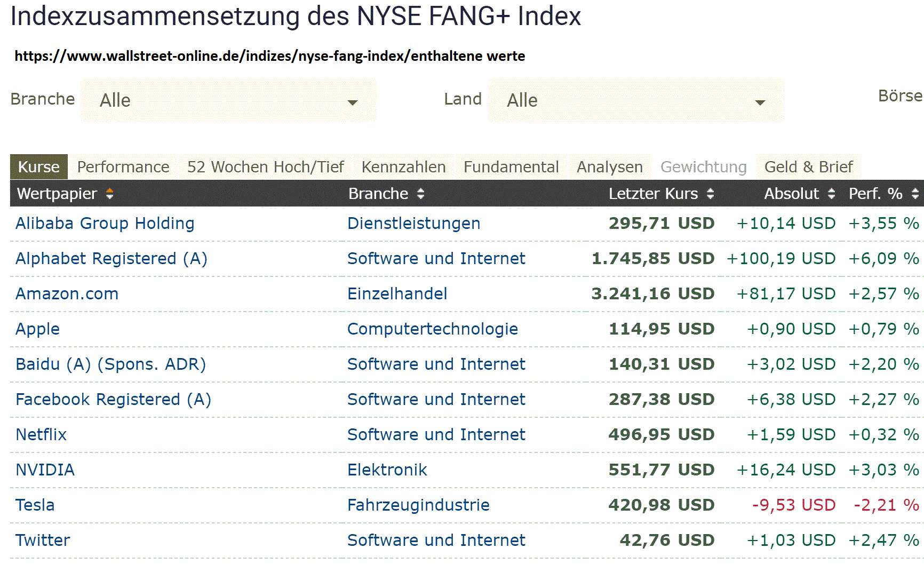
Task: Click the Netflix table row
Action: (41, 434)
